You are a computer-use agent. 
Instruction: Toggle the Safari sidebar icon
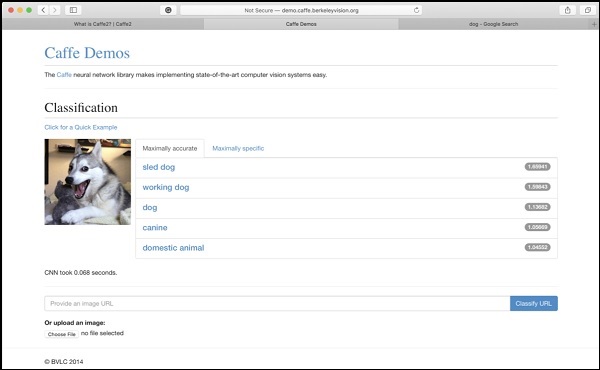(x=73, y=10)
